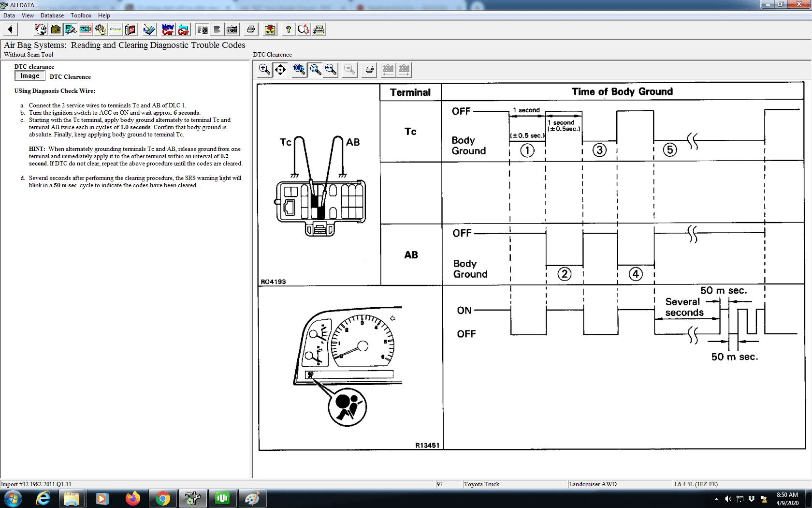Viewport: 812px width, 508px height.
Task: Toggle the fit-to-window zoom button
Action: [316, 70]
